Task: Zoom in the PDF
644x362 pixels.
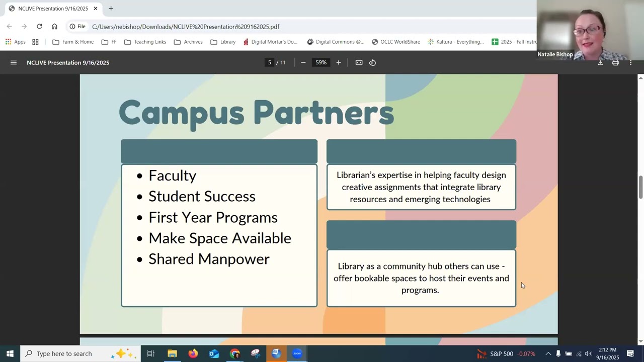Action: [338, 63]
